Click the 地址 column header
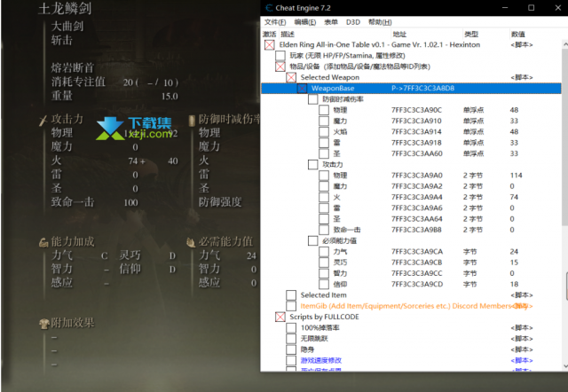This screenshot has height=392, width=568. click(400, 34)
